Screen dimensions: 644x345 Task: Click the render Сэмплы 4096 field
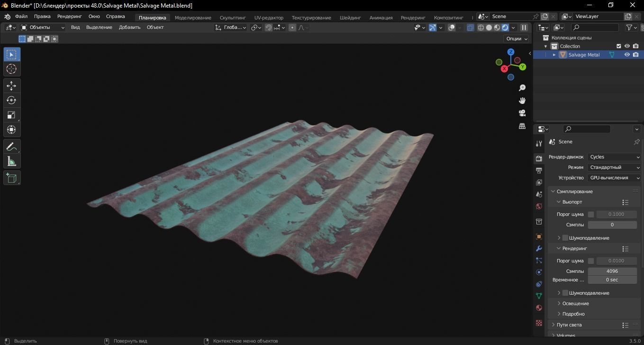tap(612, 271)
